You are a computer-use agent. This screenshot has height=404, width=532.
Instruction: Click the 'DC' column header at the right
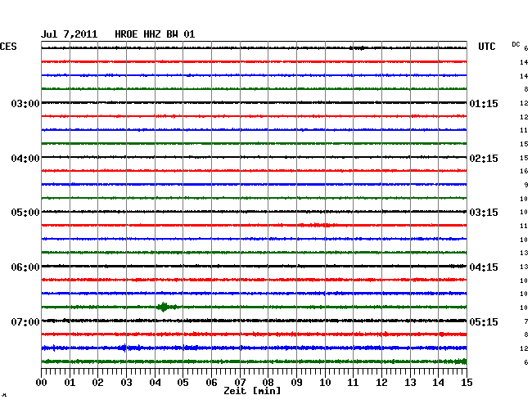(516, 44)
